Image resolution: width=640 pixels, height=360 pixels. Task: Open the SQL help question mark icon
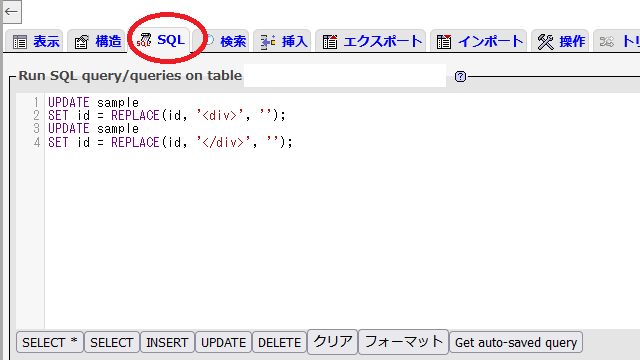pos(460,76)
